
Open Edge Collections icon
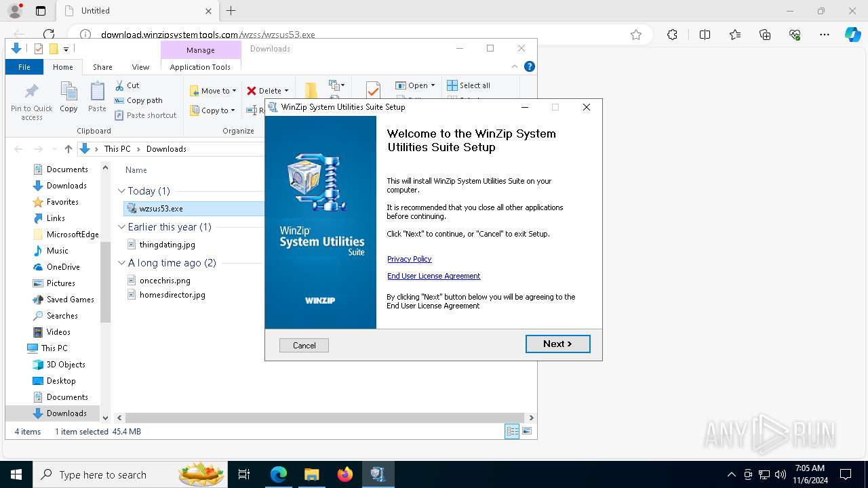[765, 35]
